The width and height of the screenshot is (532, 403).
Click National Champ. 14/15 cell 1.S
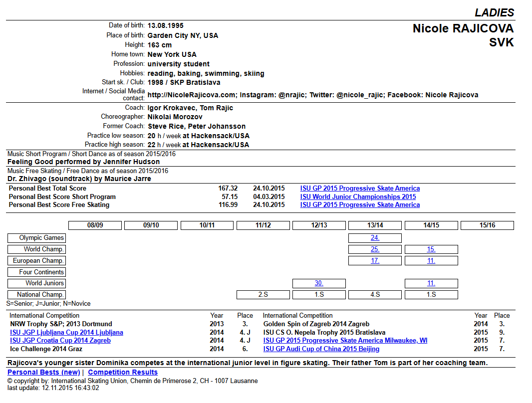(x=431, y=295)
